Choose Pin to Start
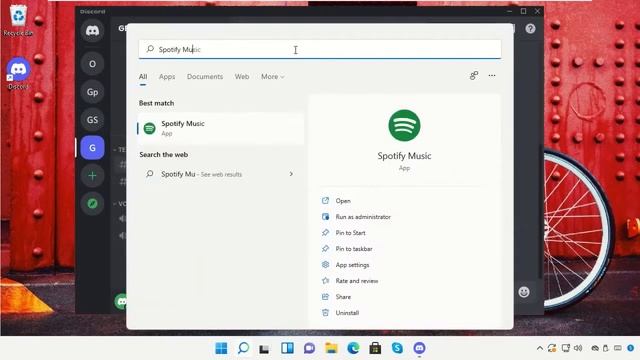 [x=350, y=233]
